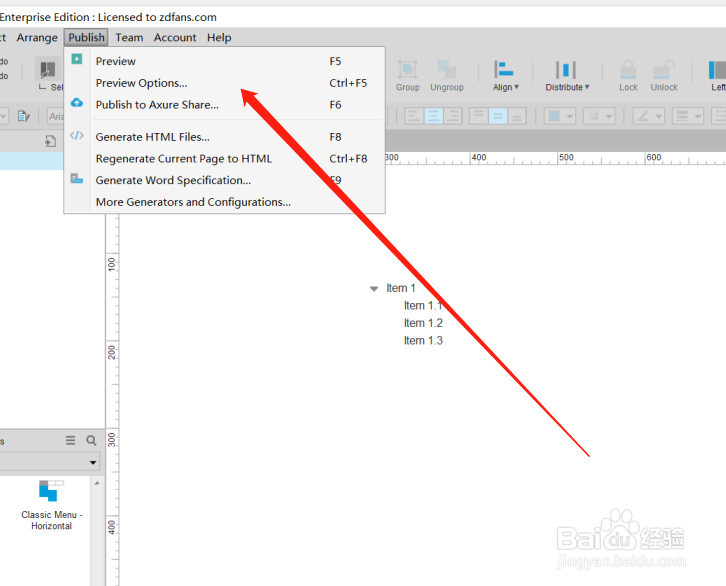Click the green Preview play icon
The height and width of the screenshot is (586, 726).
click(77, 59)
